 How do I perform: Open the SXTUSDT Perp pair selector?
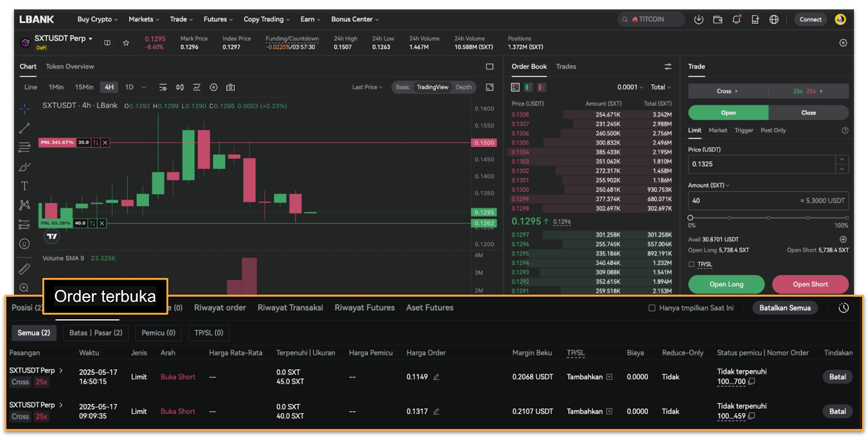[x=63, y=39]
